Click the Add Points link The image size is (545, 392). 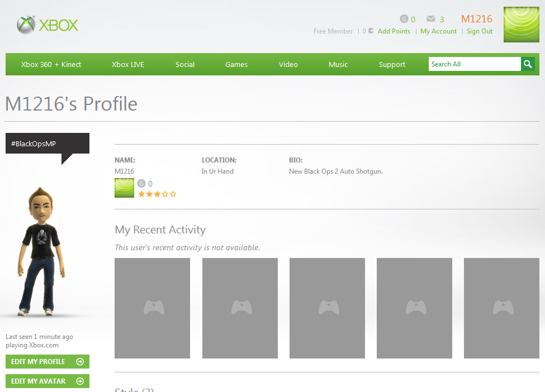(x=394, y=31)
